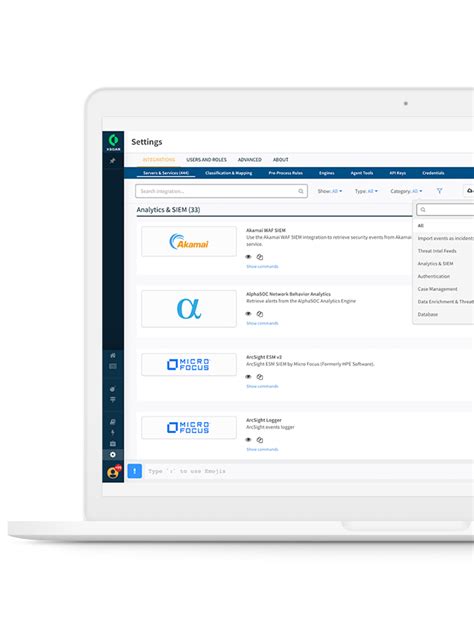Screen dimensions: 474x630
Task: Click the Settings gear icon in the sidebar
Action: (113, 455)
